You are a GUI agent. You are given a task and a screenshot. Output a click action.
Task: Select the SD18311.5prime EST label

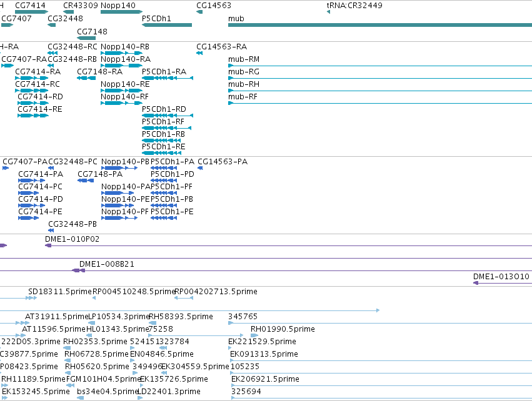point(60,292)
